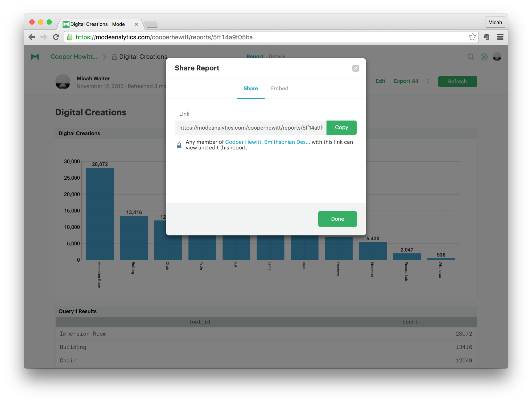The width and height of the screenshot is (532, 403).
Task: Copy the report link
Action: point(341,128)
